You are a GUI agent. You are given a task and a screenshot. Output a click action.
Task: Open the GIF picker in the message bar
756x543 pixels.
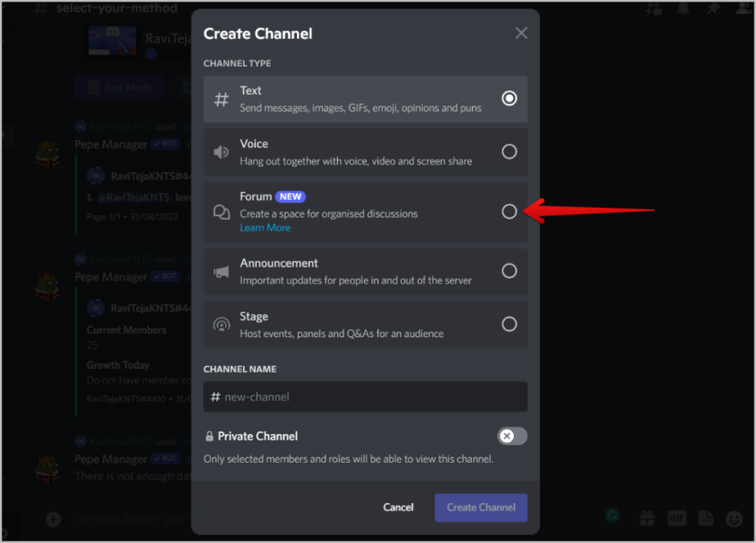(x=676, y=519)
